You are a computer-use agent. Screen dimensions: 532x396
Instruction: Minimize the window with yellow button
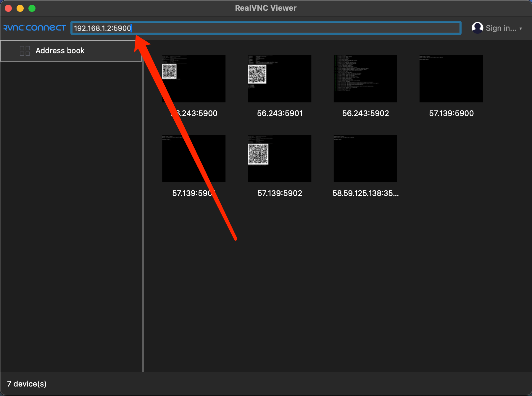click(x=20, y=8)
